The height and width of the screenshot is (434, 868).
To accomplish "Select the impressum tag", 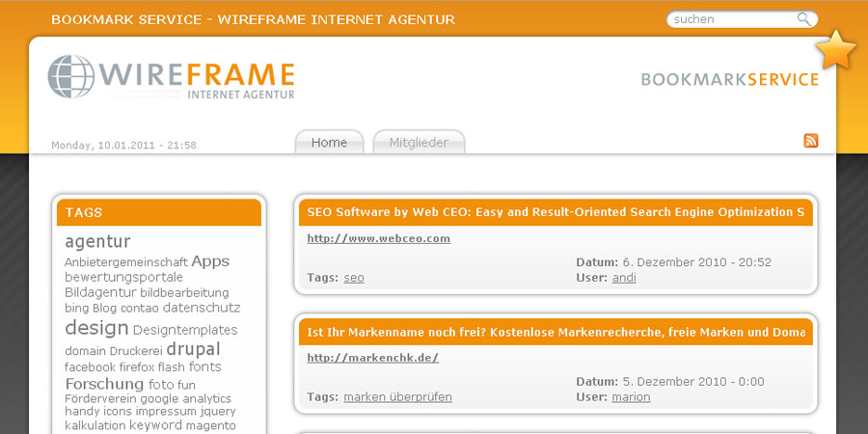I will click(166, 411).
